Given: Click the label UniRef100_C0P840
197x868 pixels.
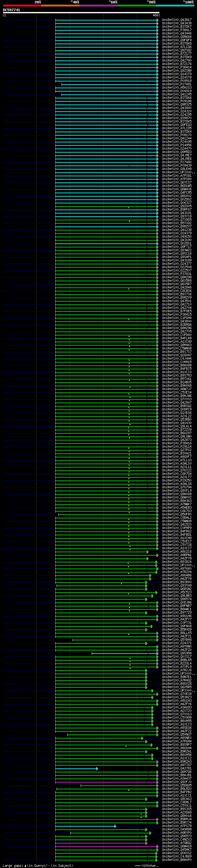Looking at the screenshot, I should tap(177, 335).
